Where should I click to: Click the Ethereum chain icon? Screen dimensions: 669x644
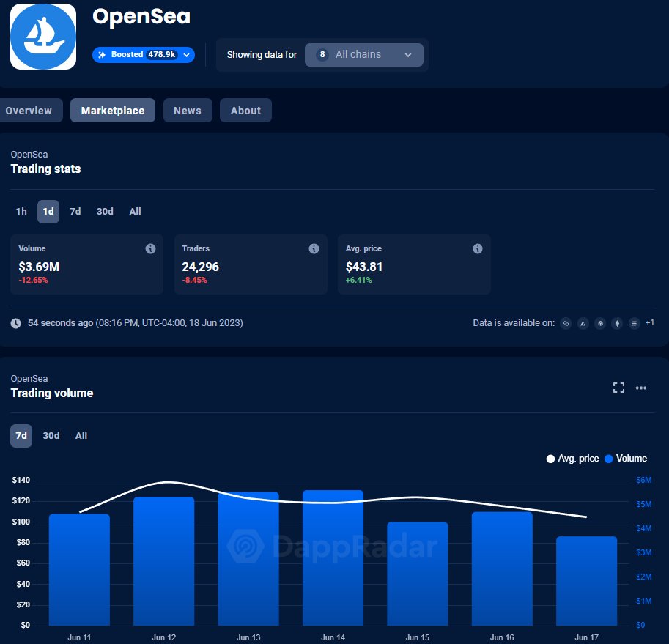(618, 324)
